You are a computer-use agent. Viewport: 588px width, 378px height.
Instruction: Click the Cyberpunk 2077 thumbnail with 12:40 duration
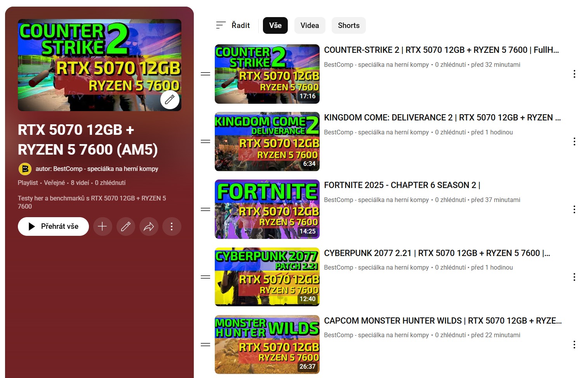pos(267,277)
